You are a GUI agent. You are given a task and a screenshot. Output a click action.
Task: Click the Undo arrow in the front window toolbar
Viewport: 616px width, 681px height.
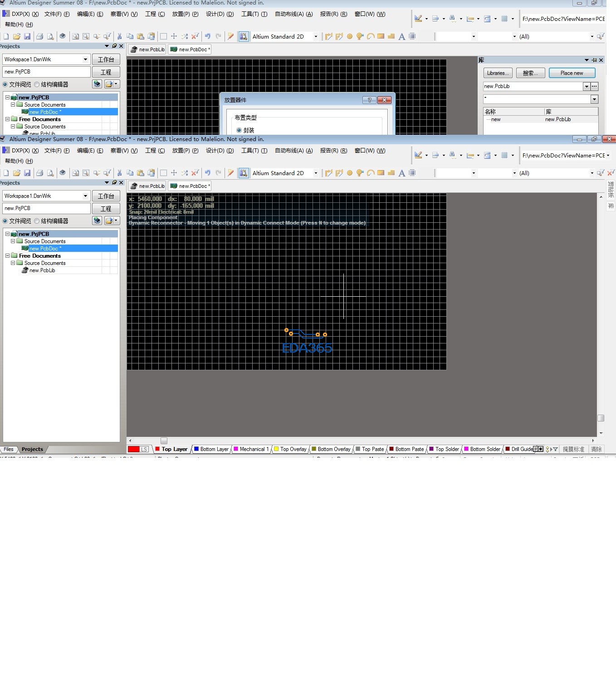(x=208, y=173)
